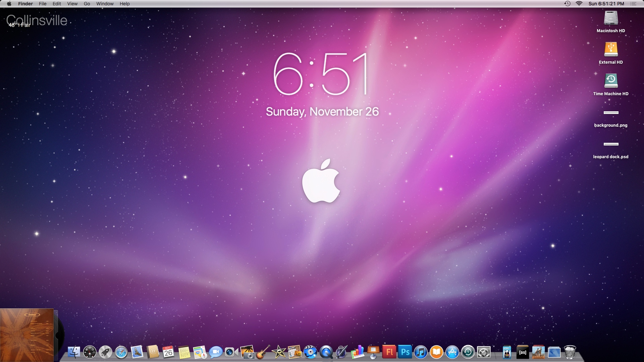Screen dimensions: 644x362
Task: Open Dashboard from the dock
Action: pyautogui.click(x=90, y=352)
